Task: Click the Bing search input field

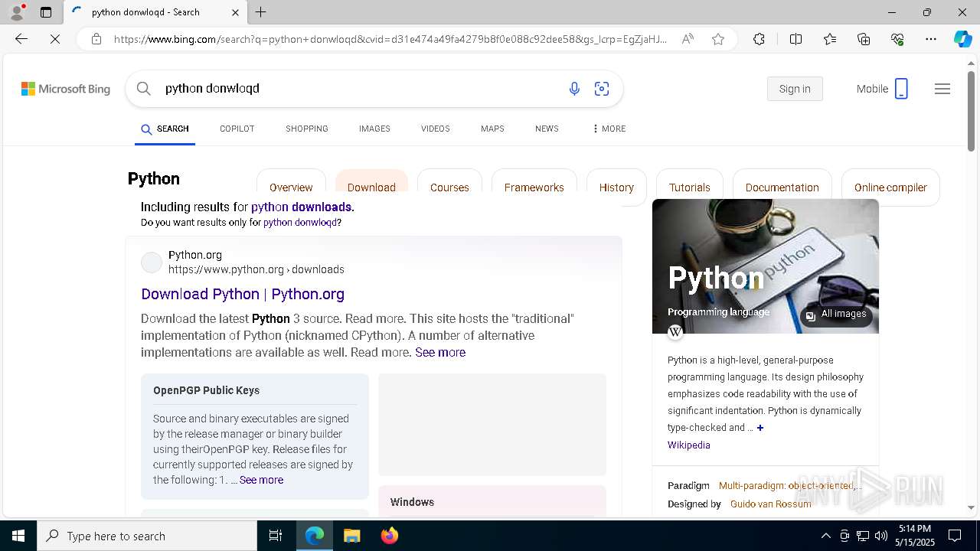Action: [x=360, y=89]
